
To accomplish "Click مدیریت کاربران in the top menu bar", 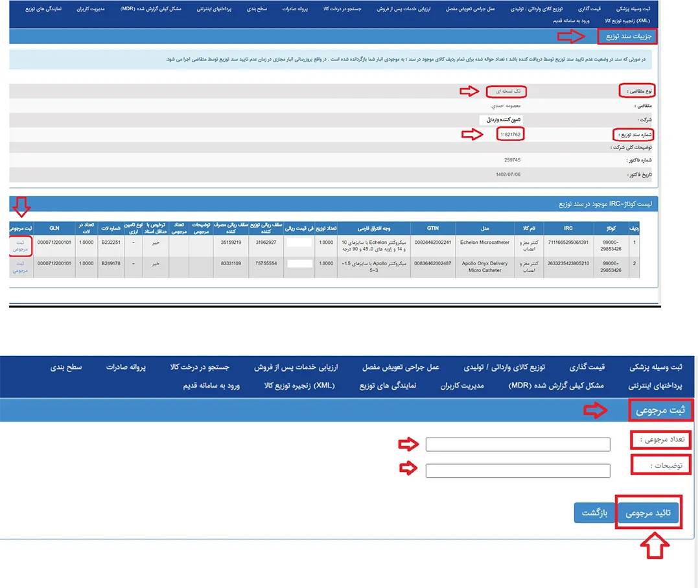I will click(90, 10).
